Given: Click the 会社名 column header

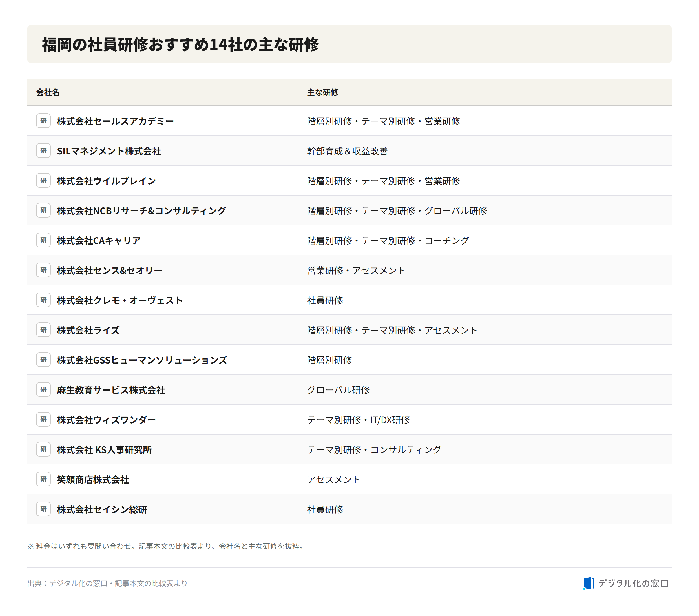Looking at the screenshot, I should point(48,92).
